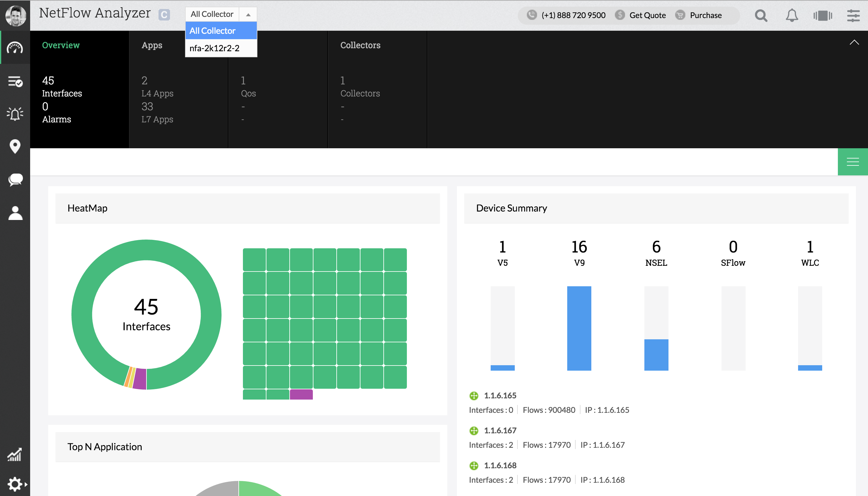Click the search magnifier icon
The width and height of the screenshot is (868, 496).
(761, 15)
